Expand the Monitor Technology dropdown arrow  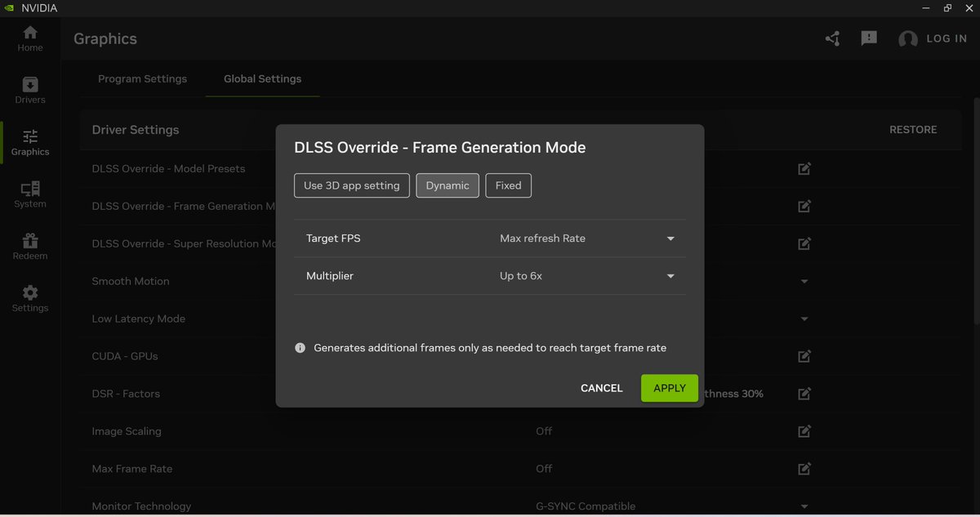[x=804, y=507]
